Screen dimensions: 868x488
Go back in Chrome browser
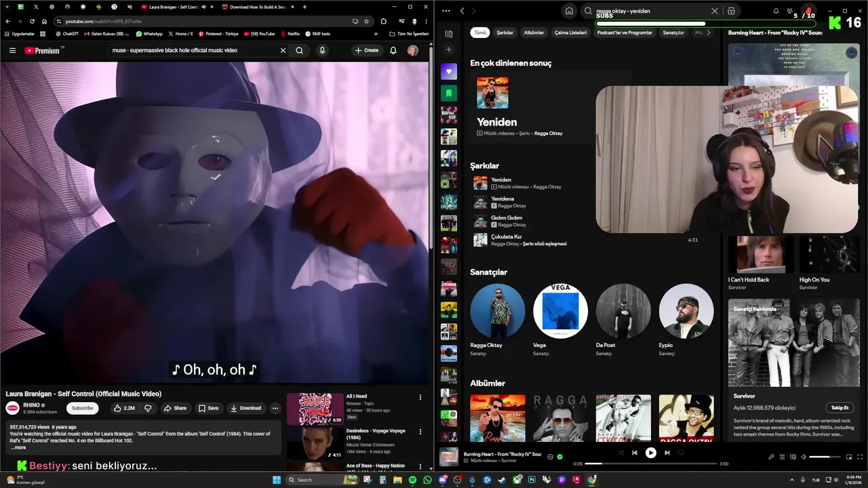coord(7,21)
